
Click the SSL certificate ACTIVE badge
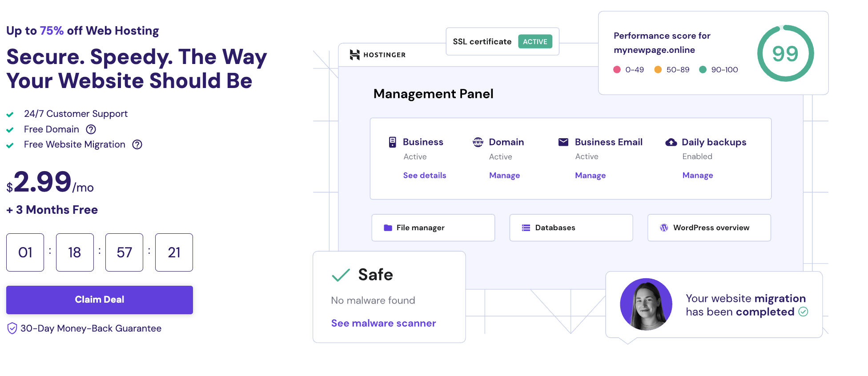[x=535, y=42]
